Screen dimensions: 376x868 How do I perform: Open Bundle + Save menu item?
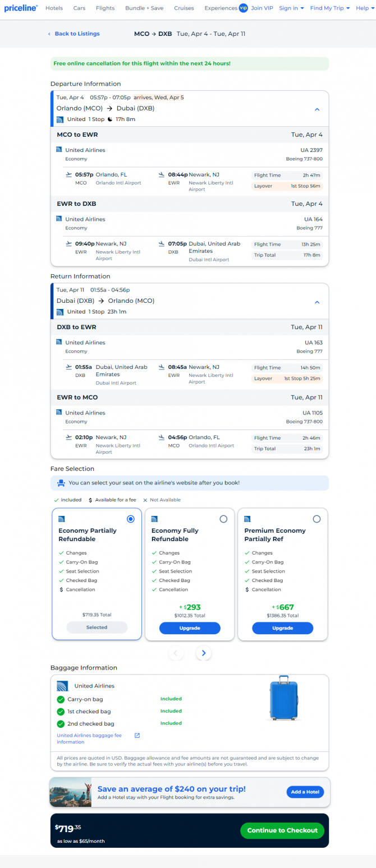tap(144, 8)
